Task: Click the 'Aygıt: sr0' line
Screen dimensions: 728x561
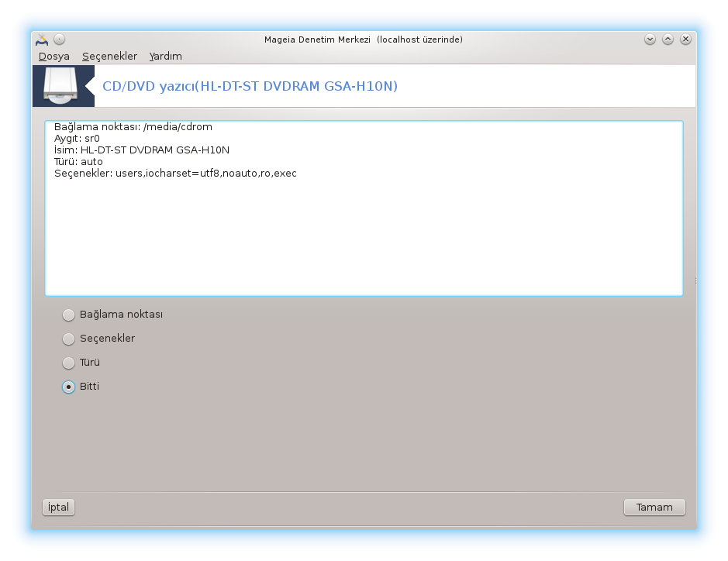Action: point(77,138)
